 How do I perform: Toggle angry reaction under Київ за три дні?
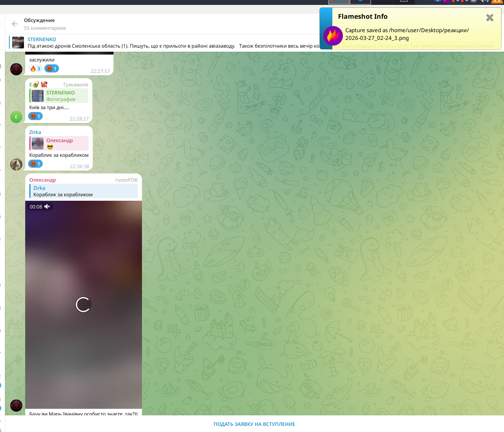(x=35, y=116)
